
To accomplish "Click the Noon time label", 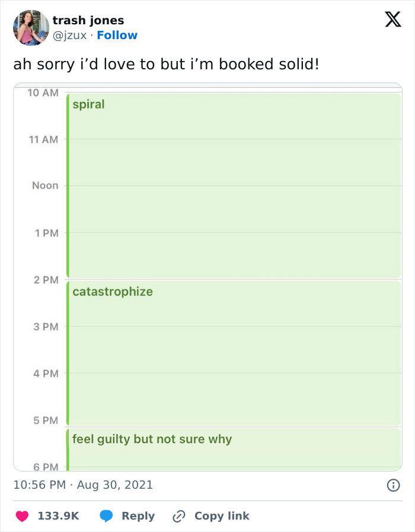I will click(x=45, y=186).
